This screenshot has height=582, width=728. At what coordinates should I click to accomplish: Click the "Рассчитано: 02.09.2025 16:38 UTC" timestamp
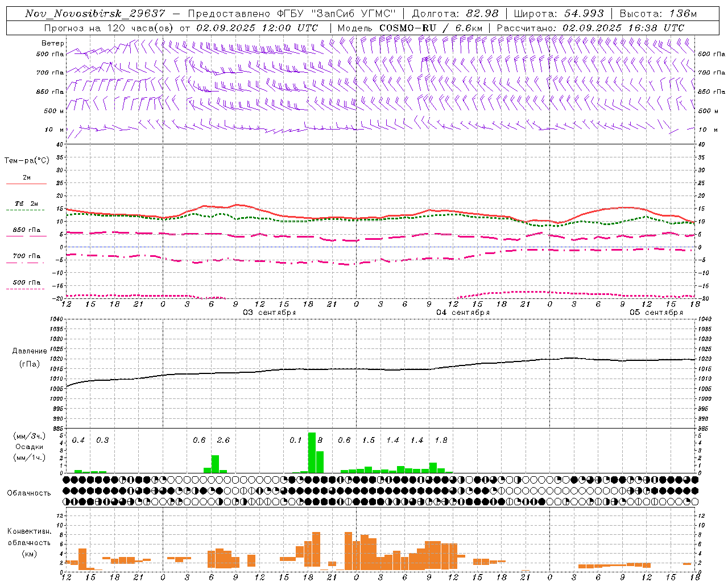(x=590, y=28)
